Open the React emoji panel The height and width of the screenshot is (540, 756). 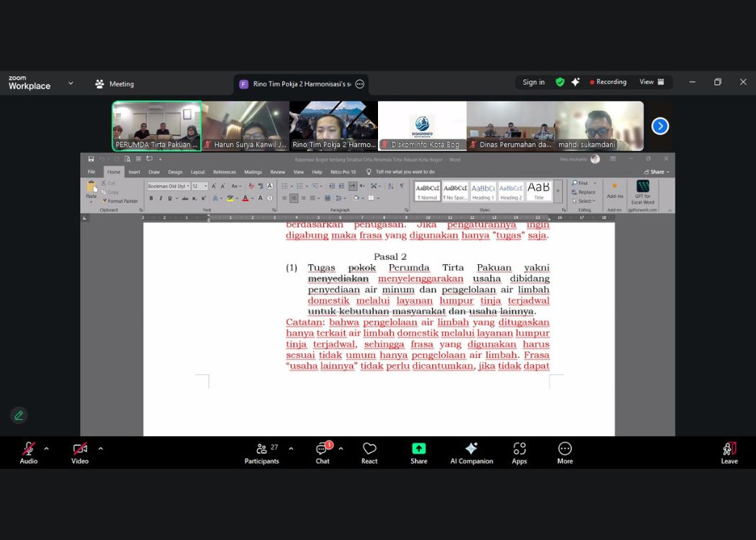369,452
